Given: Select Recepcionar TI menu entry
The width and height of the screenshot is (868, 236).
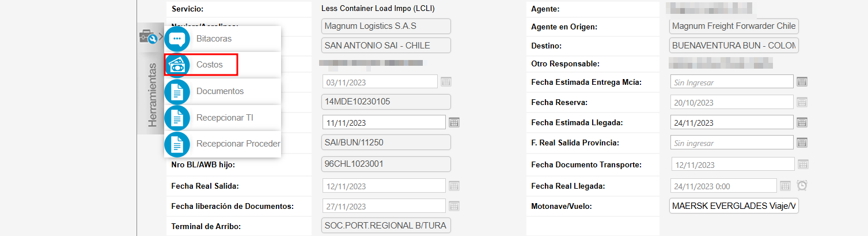Looking at the screenshot, I should (225, 118).
